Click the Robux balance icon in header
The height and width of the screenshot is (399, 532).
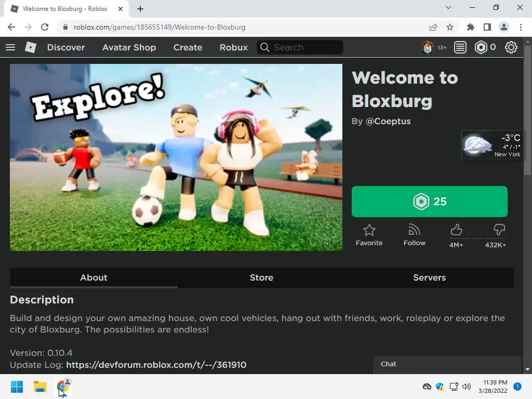tap(481, 47)
